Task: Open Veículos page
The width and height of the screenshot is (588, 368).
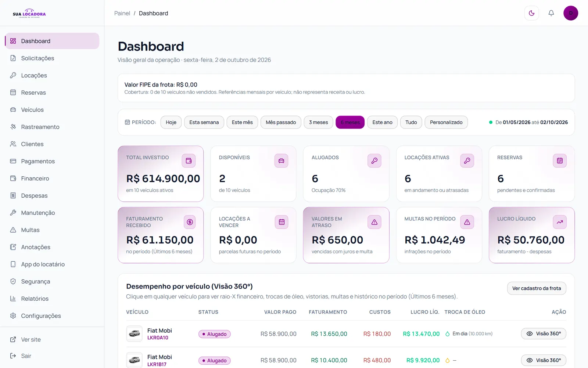Action: point(52,110)
